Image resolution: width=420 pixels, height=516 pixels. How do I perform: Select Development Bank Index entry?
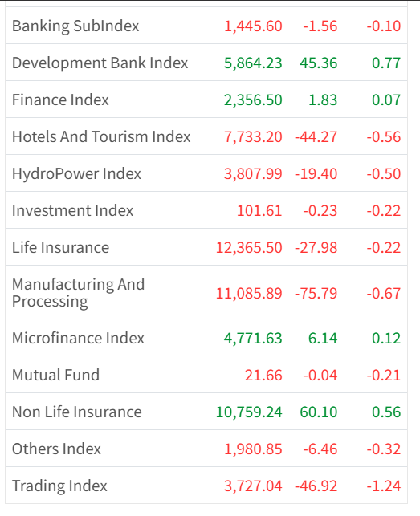coord(206,63)
